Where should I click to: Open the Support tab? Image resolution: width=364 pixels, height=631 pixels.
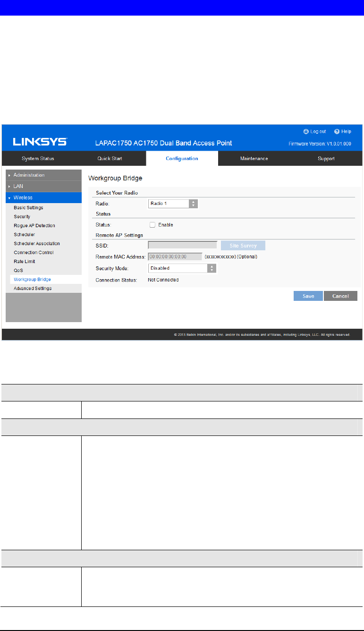point(326,158)
